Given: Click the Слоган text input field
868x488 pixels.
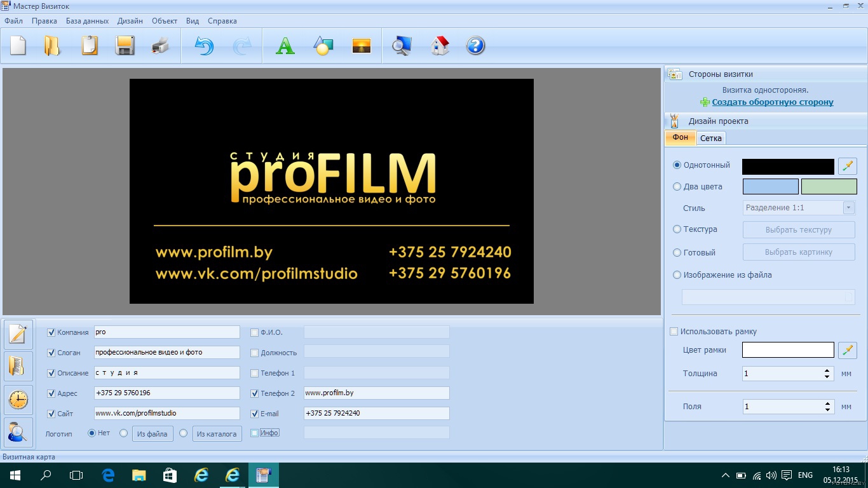Looking at the screenshot, I should pos(166,352).
